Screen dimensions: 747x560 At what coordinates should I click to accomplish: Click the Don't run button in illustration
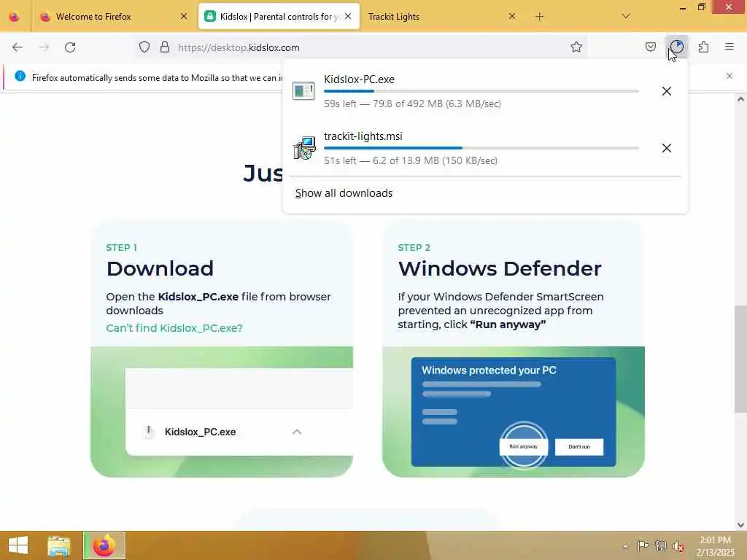point(579,447)
